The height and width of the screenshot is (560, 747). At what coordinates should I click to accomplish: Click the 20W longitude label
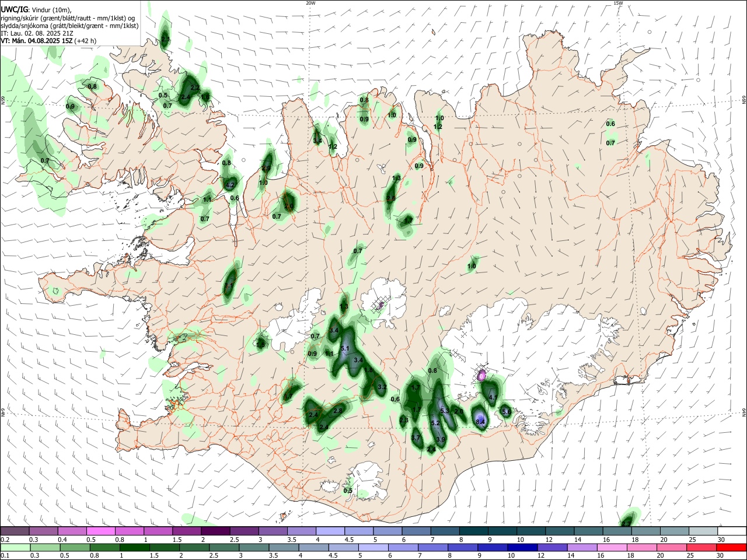(x=310, y=3)
